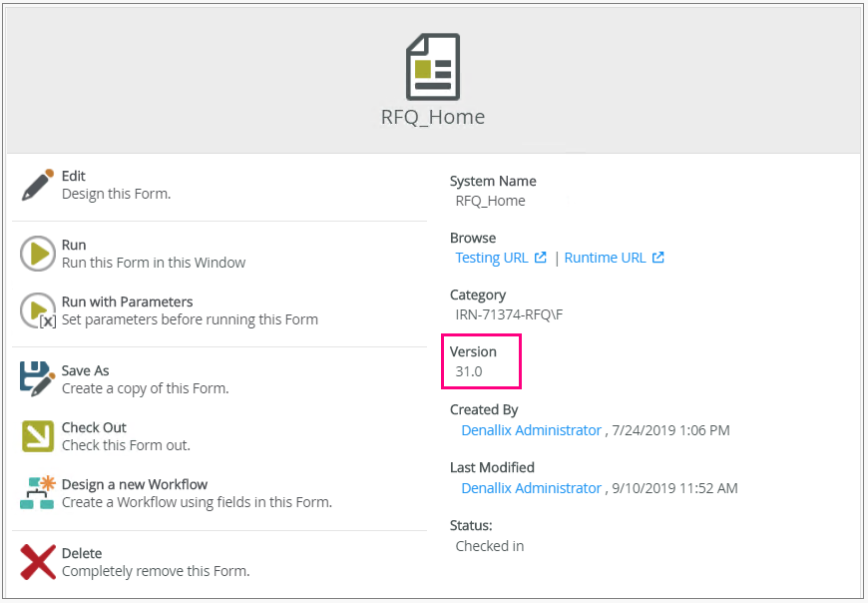This screenshot has height=603, width=868.
Task: Click the Run with Parameters icon
Action: 37,310
